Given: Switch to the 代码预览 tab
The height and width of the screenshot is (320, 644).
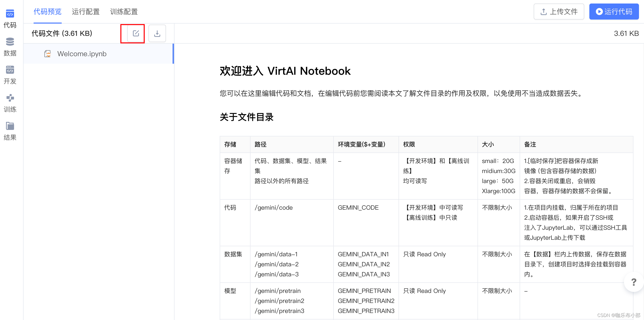Looking at the screenshot, I should click(47, 12).
